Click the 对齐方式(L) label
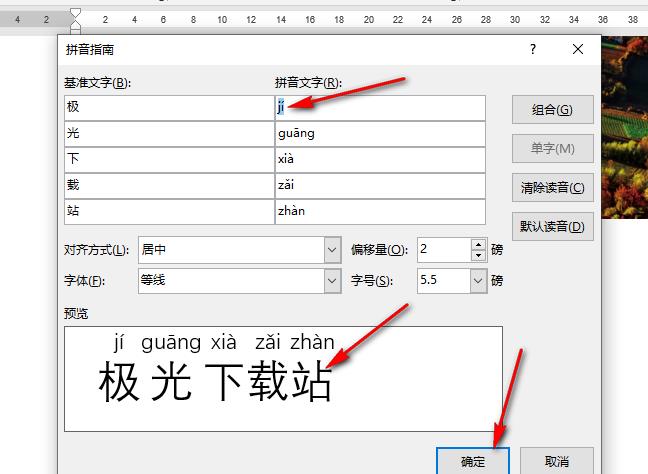The width and height of the screenshot is (648, 474). [96, 250]
